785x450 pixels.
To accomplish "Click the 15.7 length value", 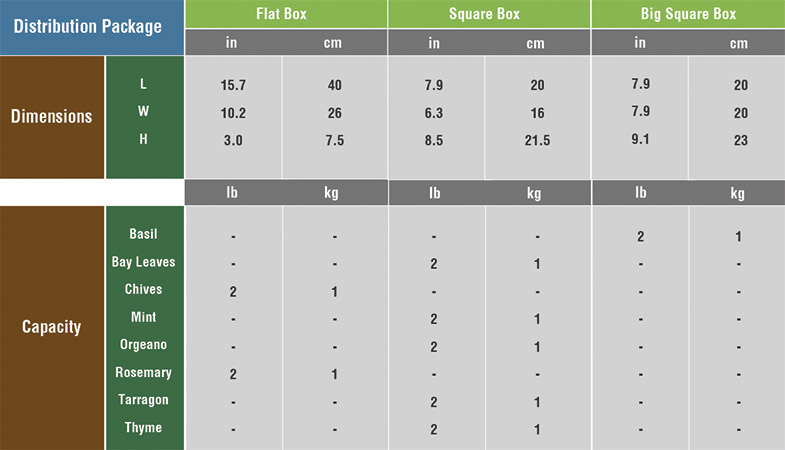I will [x=233, y=86].
